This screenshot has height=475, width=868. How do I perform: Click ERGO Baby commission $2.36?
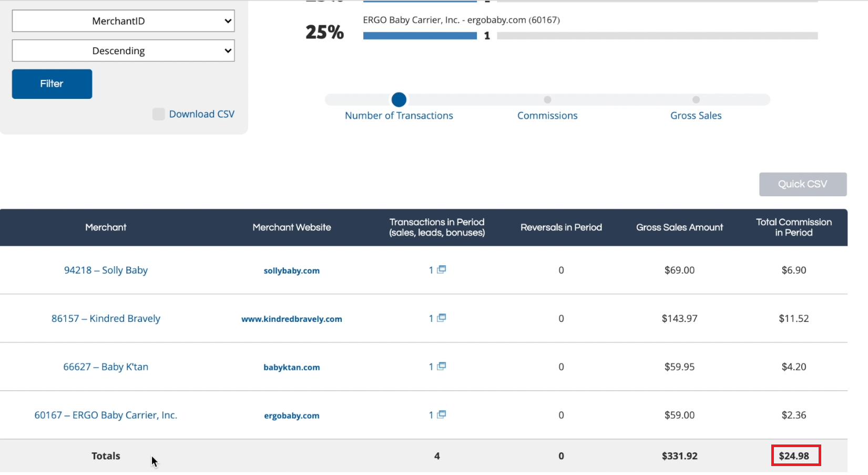[794, 415]
